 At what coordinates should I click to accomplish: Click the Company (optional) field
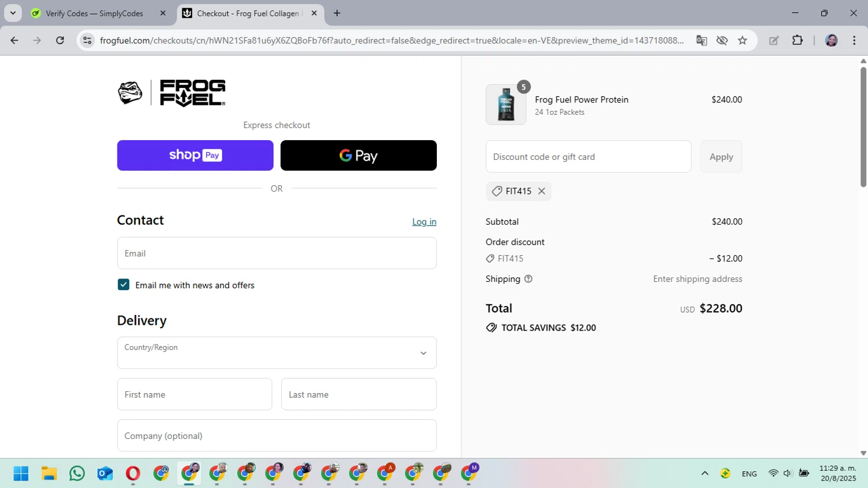[277, 435]
